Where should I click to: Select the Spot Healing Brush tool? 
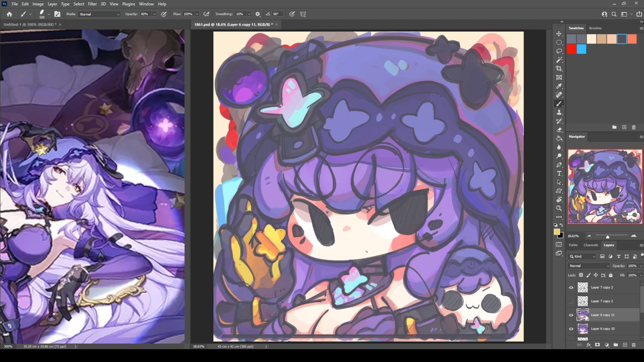[x=559, y=95]
